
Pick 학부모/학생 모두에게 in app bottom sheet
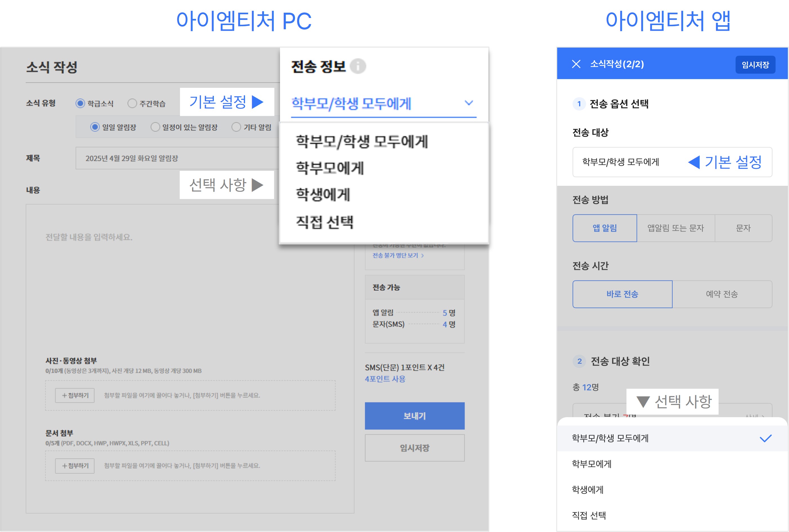(672, 438)
